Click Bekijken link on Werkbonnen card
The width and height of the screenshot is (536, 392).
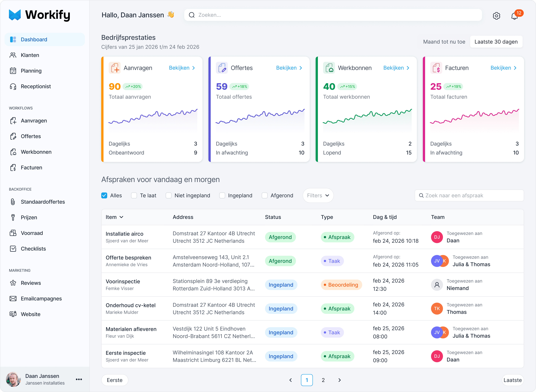tap(397, 68)
